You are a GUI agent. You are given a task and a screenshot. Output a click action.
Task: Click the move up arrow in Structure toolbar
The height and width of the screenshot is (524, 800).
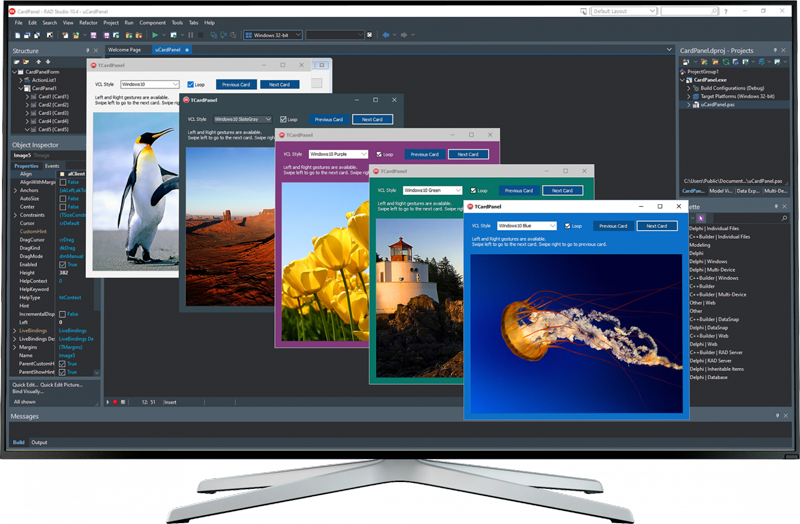pos(38,62)
